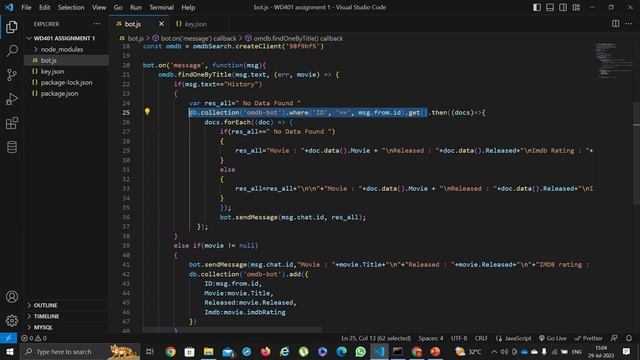Open the notifications bell
This screenshot has width=640, height=360.
click(629, 338)
